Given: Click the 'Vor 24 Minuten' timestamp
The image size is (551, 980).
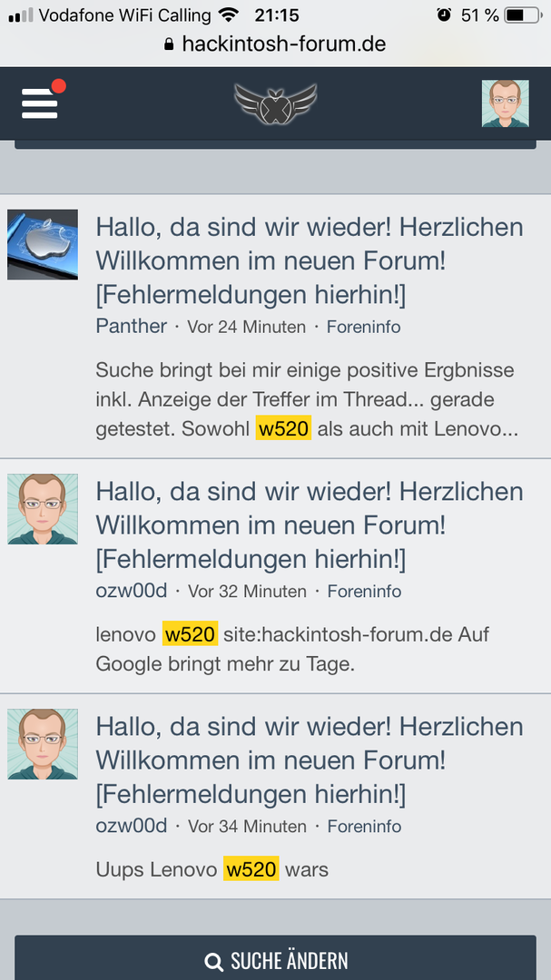Looking at the screenshot, I should click(246, 328).
